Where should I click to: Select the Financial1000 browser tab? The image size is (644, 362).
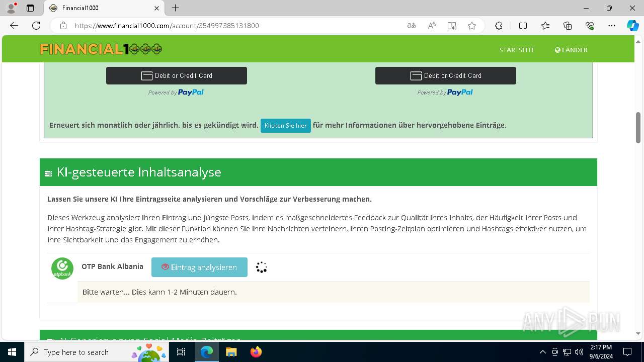(104, 8)
